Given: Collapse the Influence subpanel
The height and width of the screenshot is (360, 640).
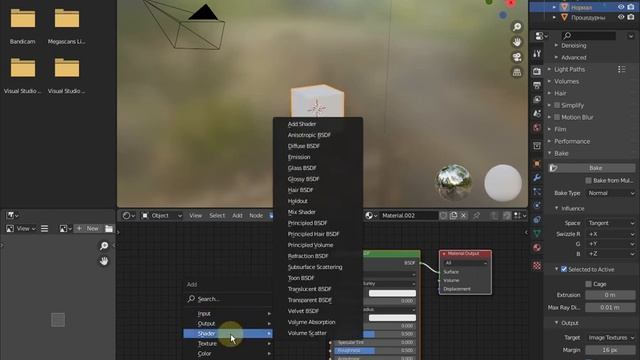Looking at the screenshot, I should [556, 209].
